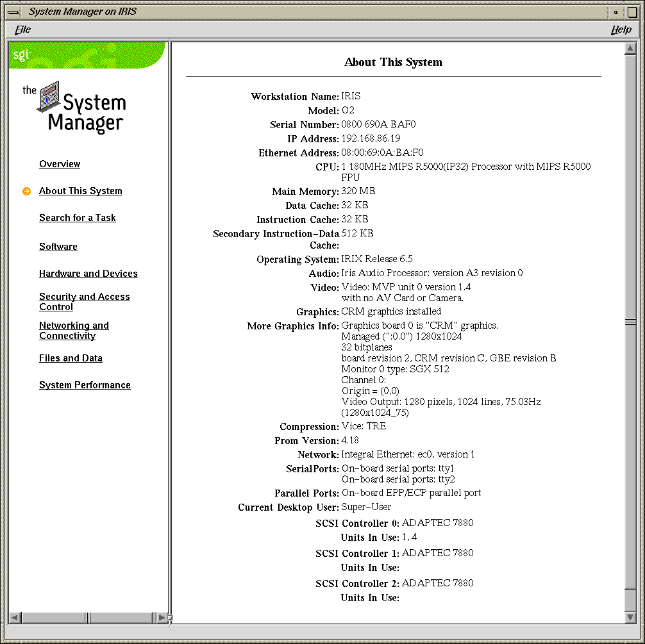Click Units In Use value 1, 4

(x=409, y=538)
